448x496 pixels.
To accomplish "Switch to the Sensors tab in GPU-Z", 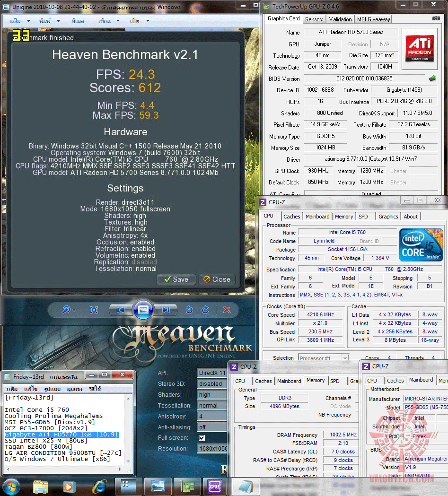I will [x=314, y=19].
